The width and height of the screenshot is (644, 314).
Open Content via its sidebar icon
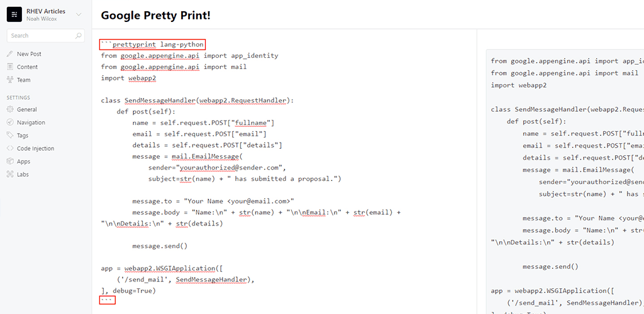point(10,67)
